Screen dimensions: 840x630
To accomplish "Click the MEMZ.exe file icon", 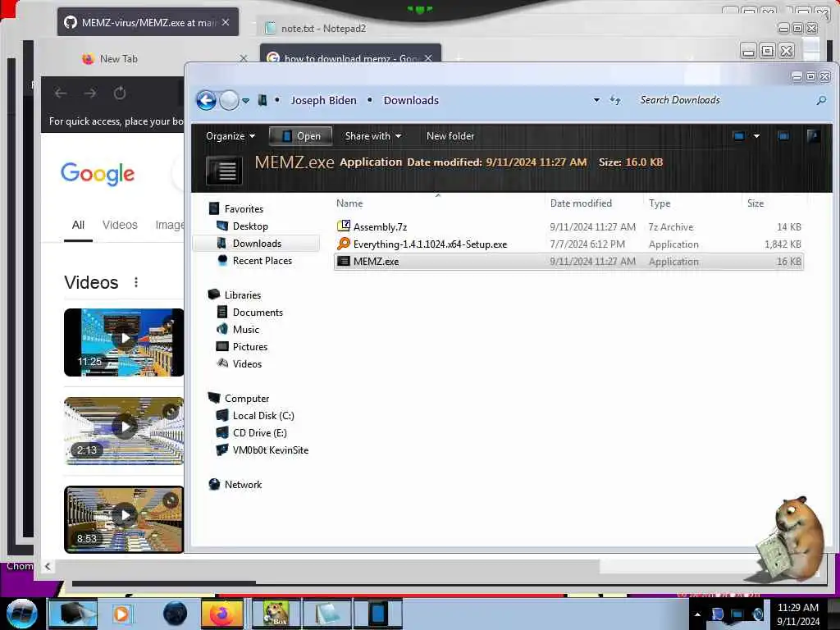I will (344, 262).
